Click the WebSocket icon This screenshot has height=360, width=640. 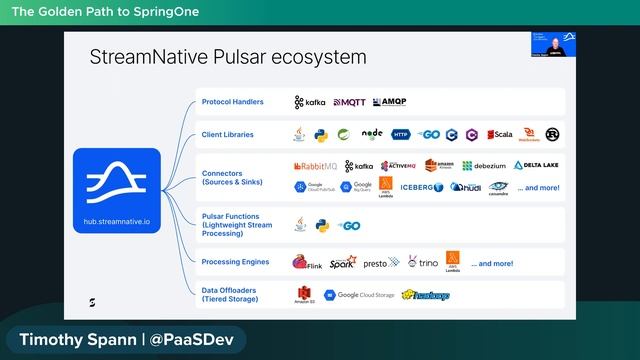pyautogui.click(x=529, y=134)
